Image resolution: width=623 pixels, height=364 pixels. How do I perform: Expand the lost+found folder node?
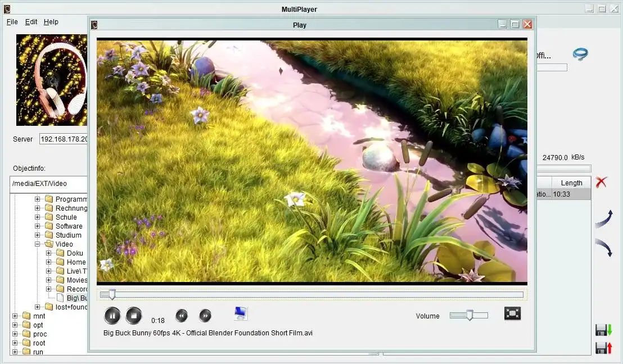pos(37,307)
